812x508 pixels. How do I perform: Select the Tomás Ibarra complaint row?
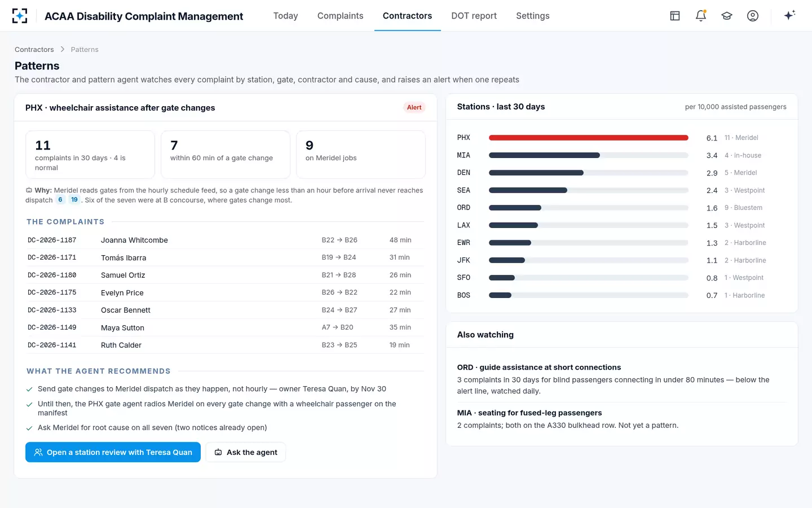click(225, 257)
